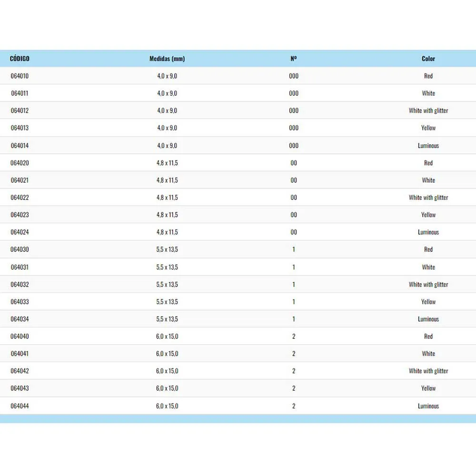Click Luminous color in row 064024
The width and height of the screenshot is (476, 476).
tap(428, 232)
